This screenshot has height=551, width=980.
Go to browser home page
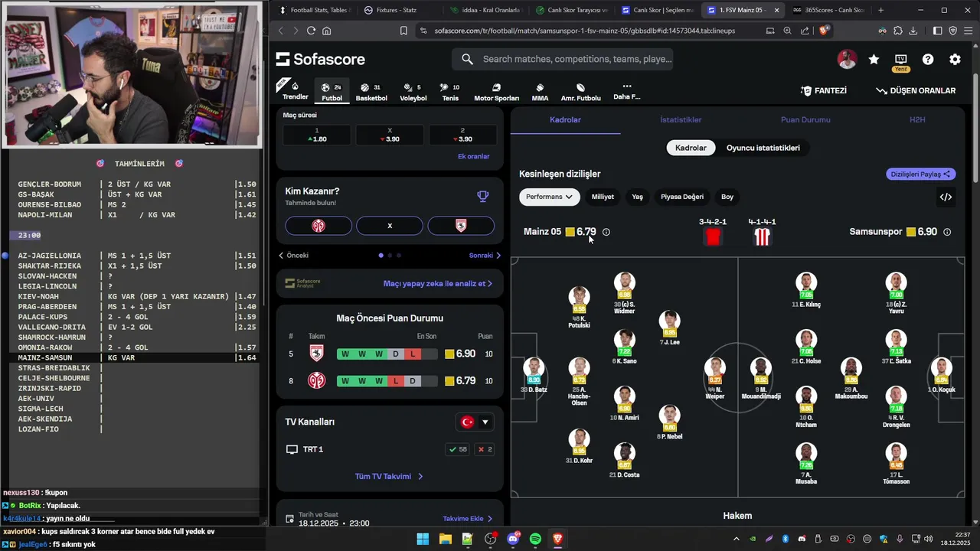pyautogui.click(x=327, y=31)
